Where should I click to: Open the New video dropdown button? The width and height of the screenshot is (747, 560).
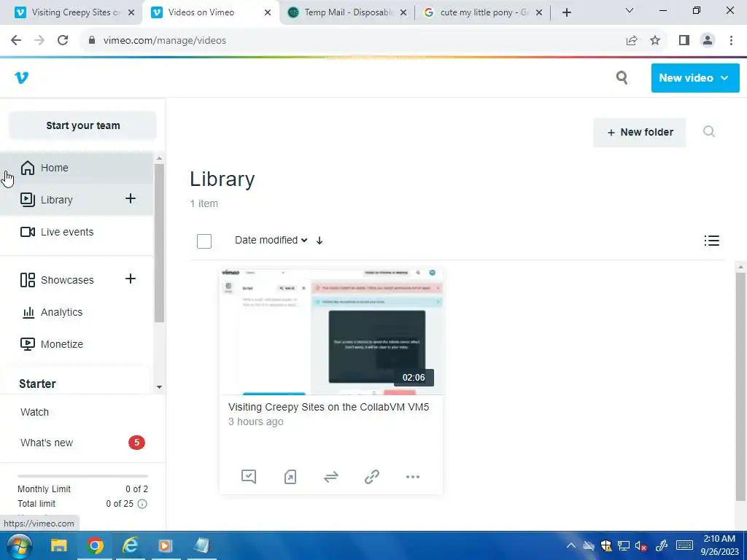point(695,78)
